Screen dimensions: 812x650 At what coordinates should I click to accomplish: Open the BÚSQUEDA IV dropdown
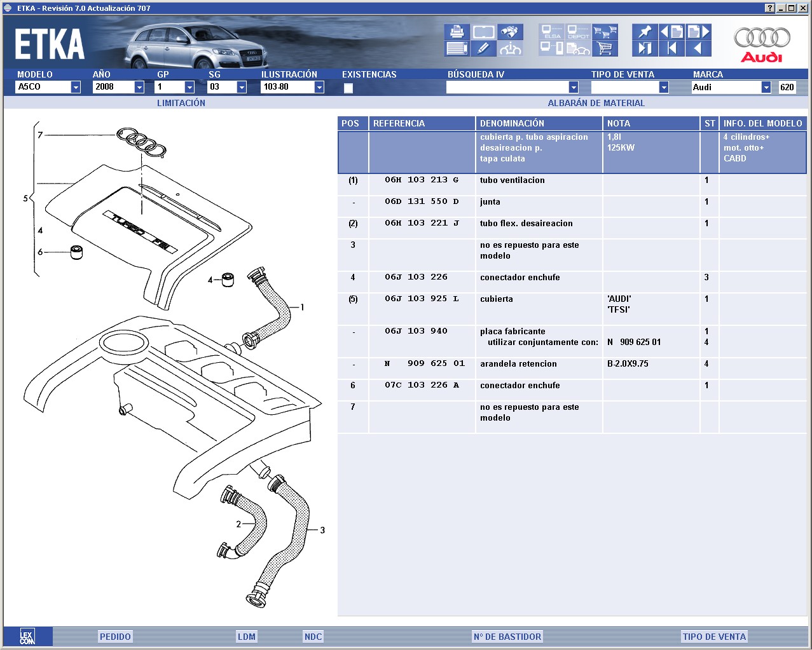pos(574,87)
